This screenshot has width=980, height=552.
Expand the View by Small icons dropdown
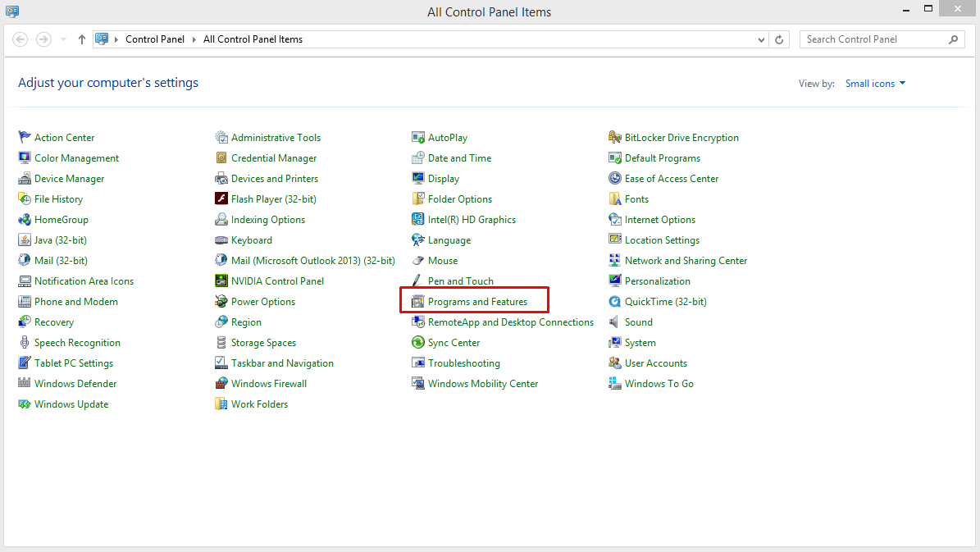point(876,84)
